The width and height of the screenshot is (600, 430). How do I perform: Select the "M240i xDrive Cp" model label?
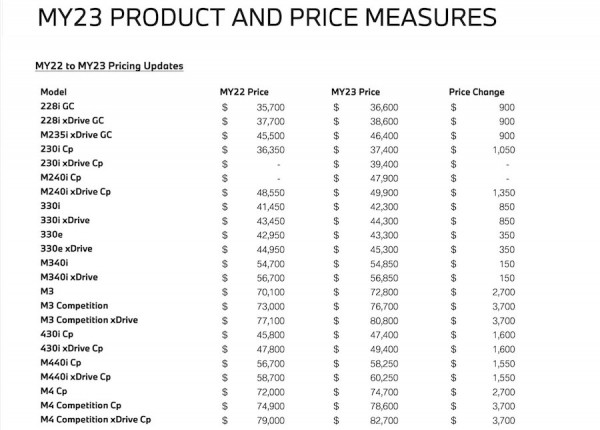point(75,191)
